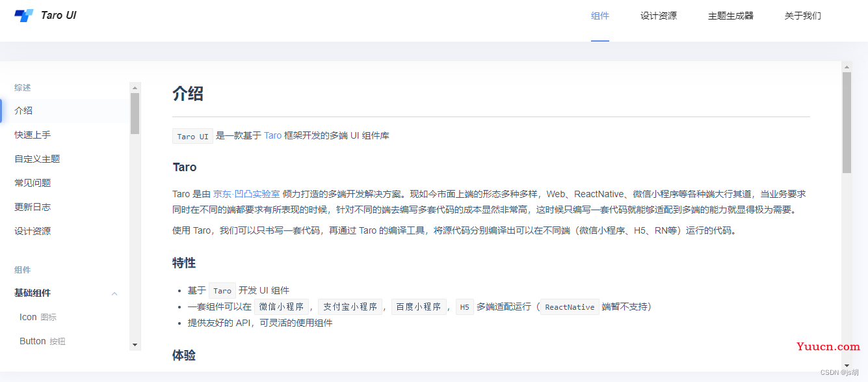The image size is (868, 382).
Task: Select 快速上手 in the sidebar
Action: (x=33, y=135)
